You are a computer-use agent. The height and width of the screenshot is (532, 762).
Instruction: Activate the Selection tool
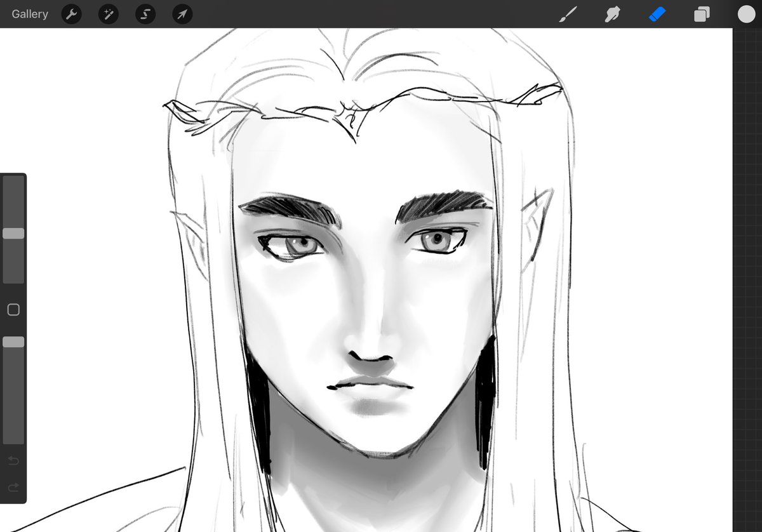145,13
